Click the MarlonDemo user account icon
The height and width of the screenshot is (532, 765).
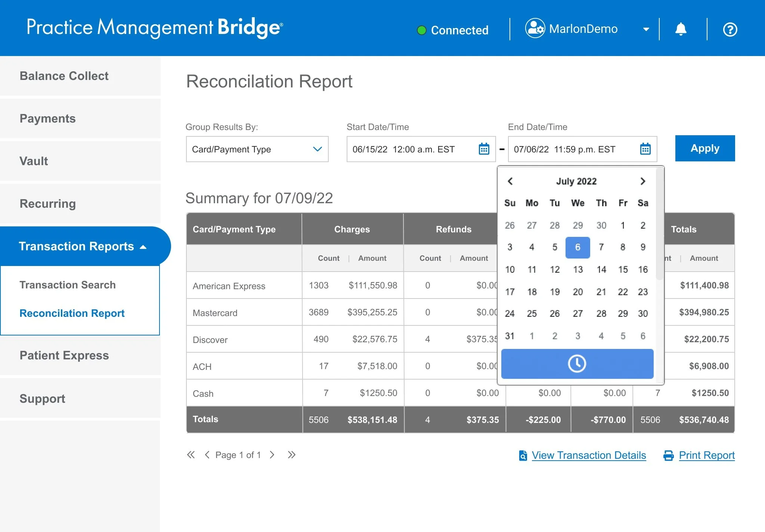pyautogui.click(x=535, y=28)
